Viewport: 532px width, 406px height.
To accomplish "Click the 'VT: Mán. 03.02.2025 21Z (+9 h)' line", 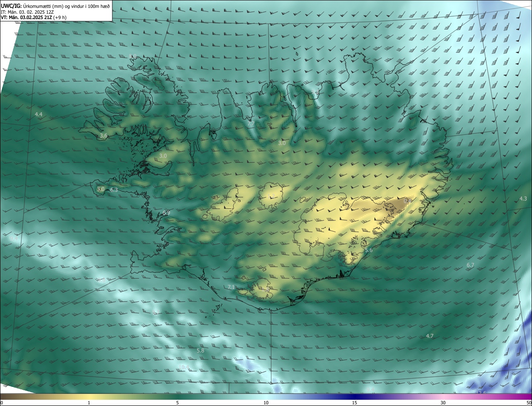I will coord(34,17).
